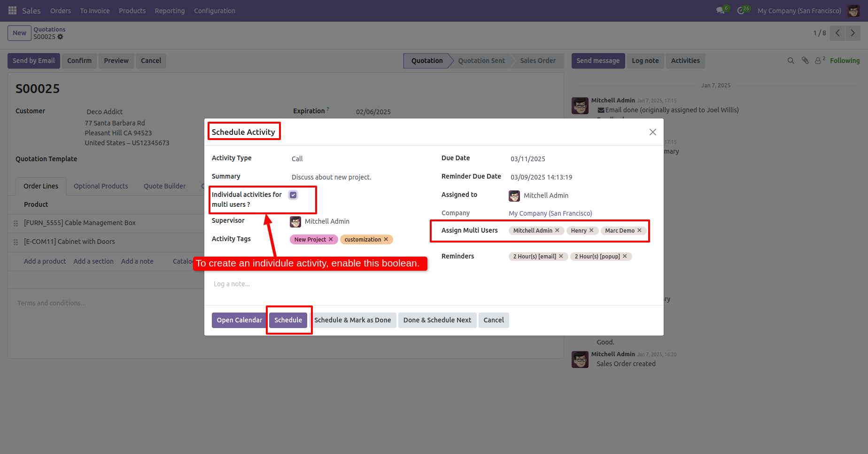This screenshot has width=868, height=454.
Task: Click Open Calendar button
Action: coord(240,320)
